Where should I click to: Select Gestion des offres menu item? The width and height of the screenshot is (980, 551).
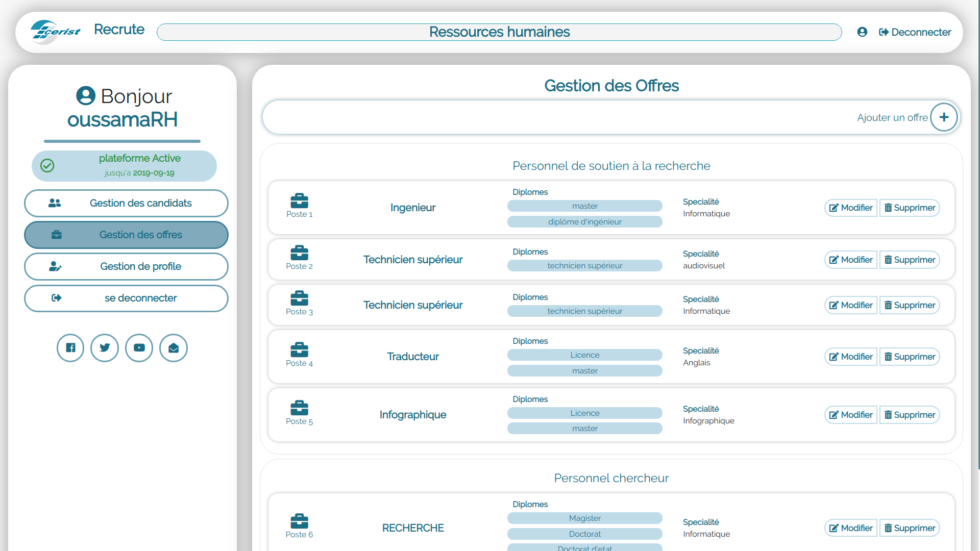pos(126,235)
